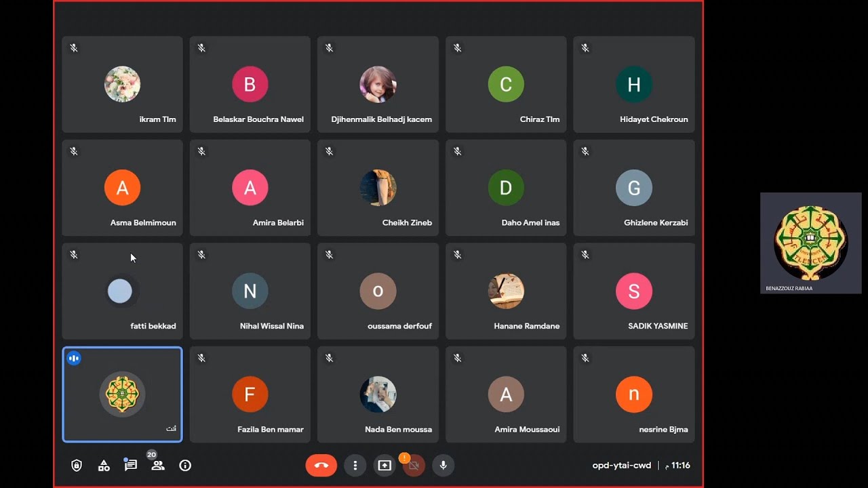Screen dimensions: 868x488
Task: Select the ikram Tlm participant avatar
Action: (122, 84)
